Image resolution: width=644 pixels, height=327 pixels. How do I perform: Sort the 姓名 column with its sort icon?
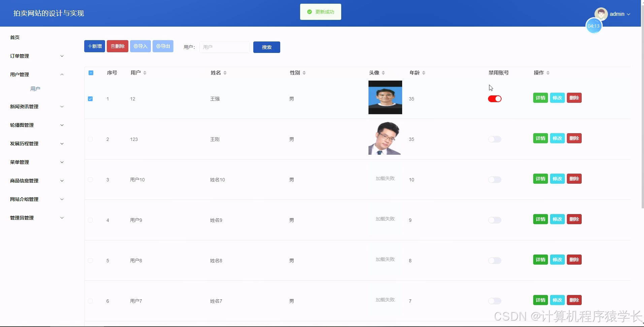point(225,72)
